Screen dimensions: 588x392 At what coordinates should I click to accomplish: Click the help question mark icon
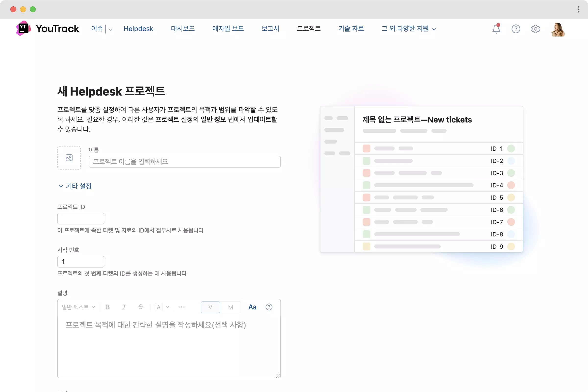515,29
